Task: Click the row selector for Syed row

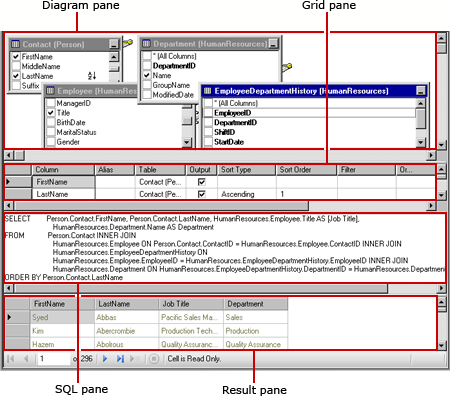Action: (17, 317)
